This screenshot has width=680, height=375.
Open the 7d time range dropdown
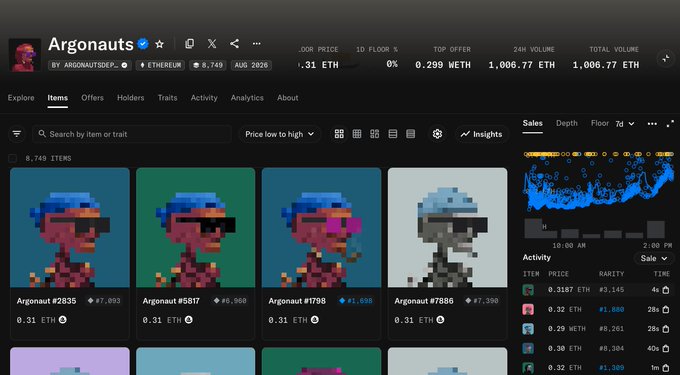(x=625, y=124)
